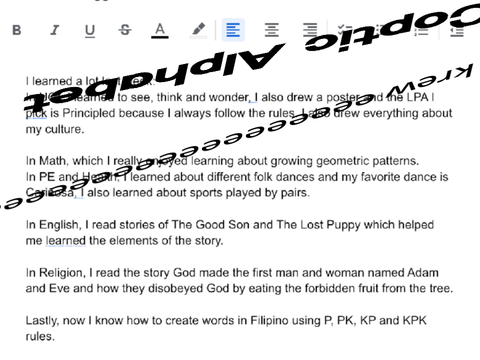The image size is (480, 360).
Task: Open the highlight color pen tool
Action: tap(198, 30)
